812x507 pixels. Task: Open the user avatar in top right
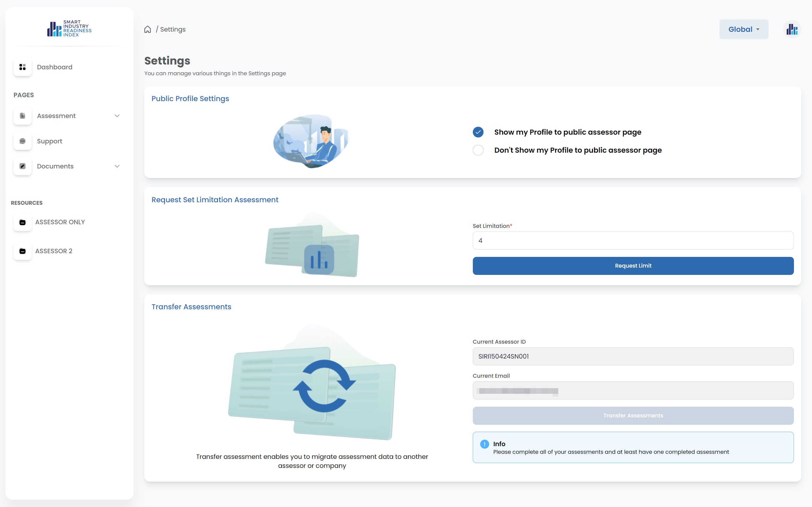(792, 30)
